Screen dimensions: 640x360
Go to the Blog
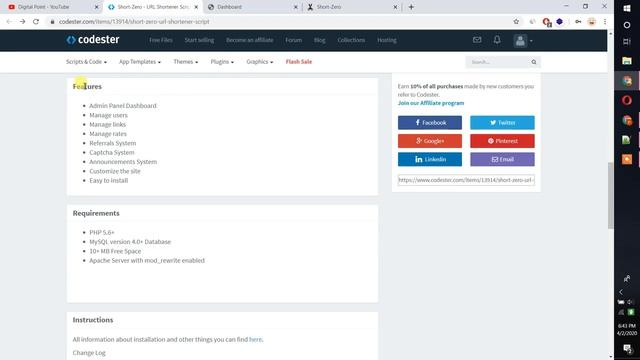pyautogui.click(x=320, y=40)
